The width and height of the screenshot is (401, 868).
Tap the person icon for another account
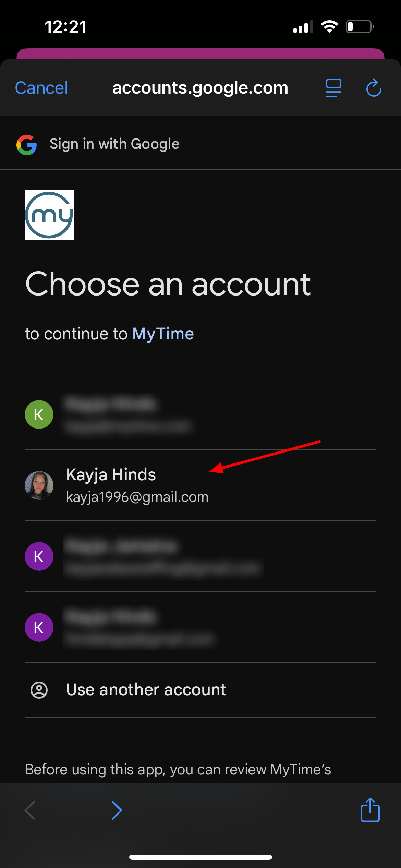pyautogui.click(x=39, y=690)
